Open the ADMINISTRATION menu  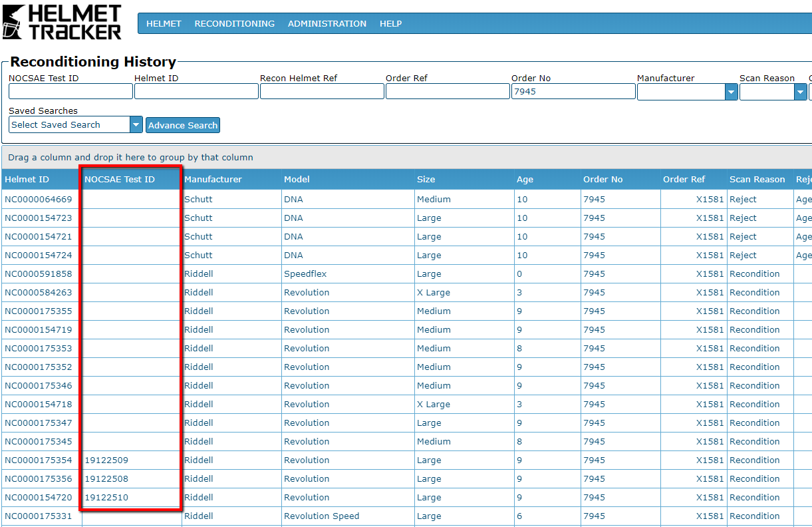327,23
